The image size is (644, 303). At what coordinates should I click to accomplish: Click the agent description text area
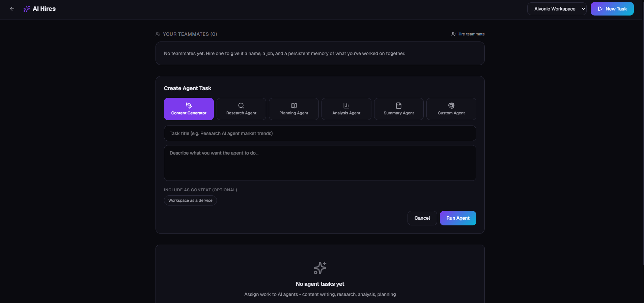(320, 163)
